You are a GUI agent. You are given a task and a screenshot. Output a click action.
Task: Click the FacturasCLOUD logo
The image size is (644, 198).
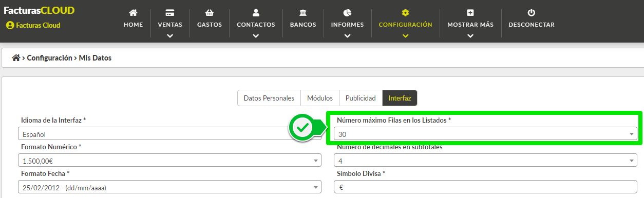coord(39,10)
